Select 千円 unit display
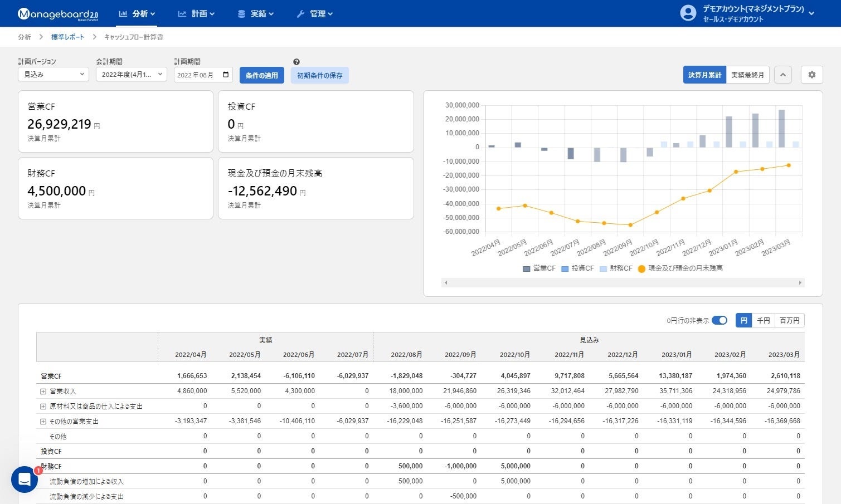 [x=763, y=320]
